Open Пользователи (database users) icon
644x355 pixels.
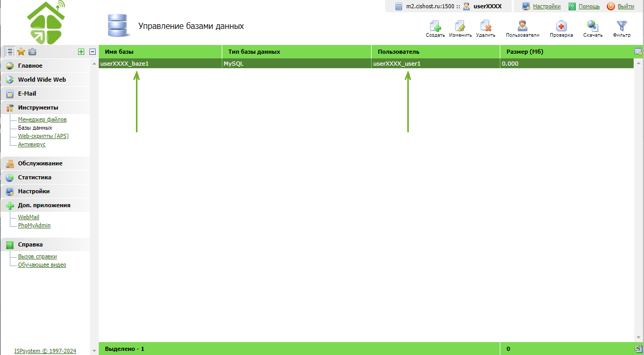tap(523, 26)
